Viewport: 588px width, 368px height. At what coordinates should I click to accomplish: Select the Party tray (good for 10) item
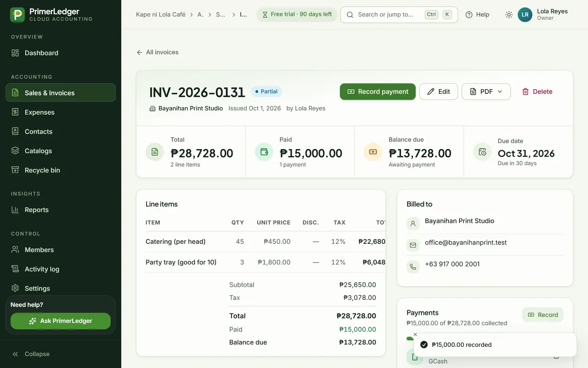click(x=181, y=262)
